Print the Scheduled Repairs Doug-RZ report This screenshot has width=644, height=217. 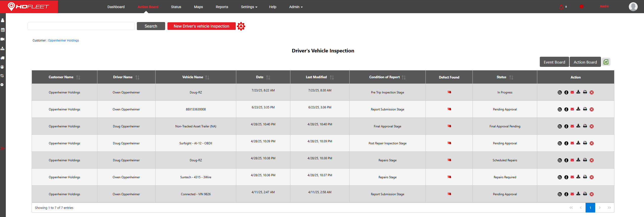[585, 160]
